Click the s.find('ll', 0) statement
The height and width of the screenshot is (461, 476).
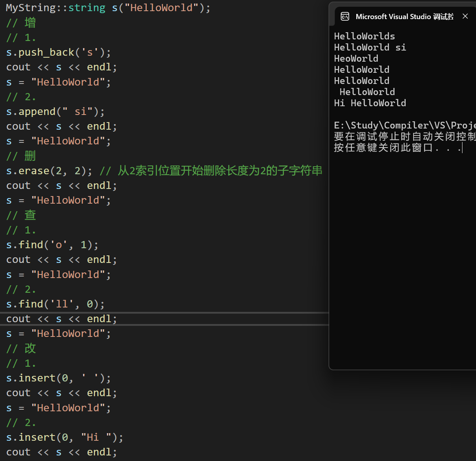click(x=55, y=304)
